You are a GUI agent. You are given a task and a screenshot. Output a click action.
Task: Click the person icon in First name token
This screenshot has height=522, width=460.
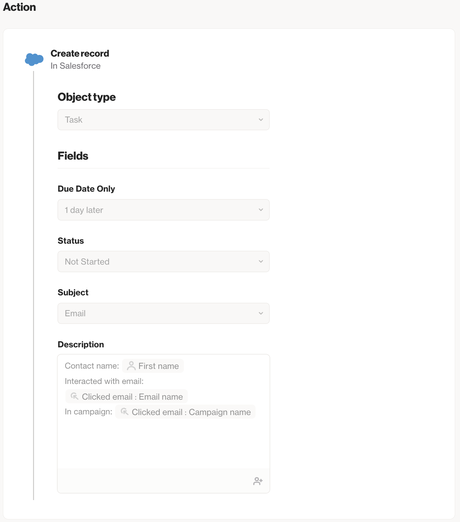(131, 366)
